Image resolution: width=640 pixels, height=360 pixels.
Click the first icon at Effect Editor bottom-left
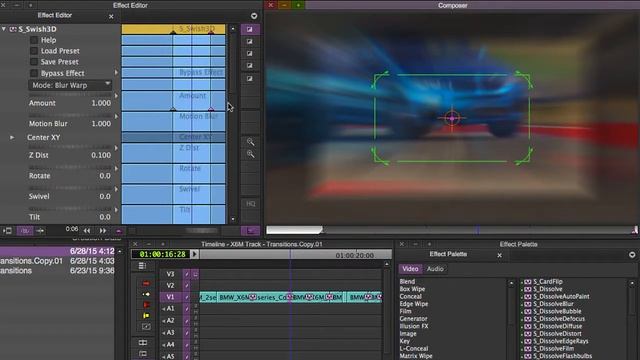pyautogui.click(x=7, y=231)
